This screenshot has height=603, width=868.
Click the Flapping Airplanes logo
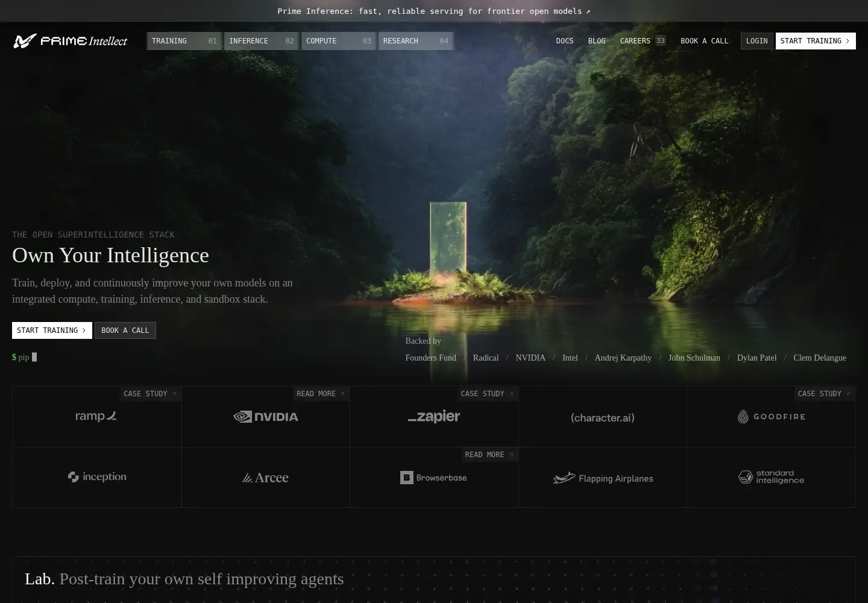pos(603,478)
